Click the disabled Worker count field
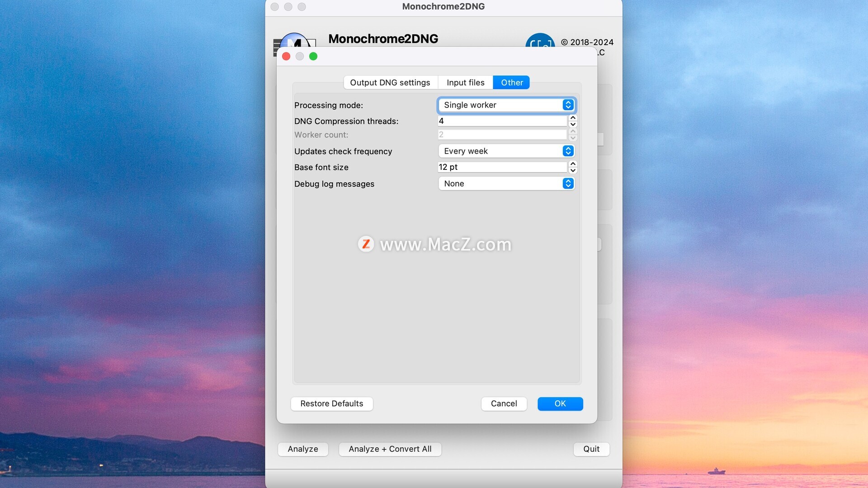868x488 pixels. coord(502,135)
